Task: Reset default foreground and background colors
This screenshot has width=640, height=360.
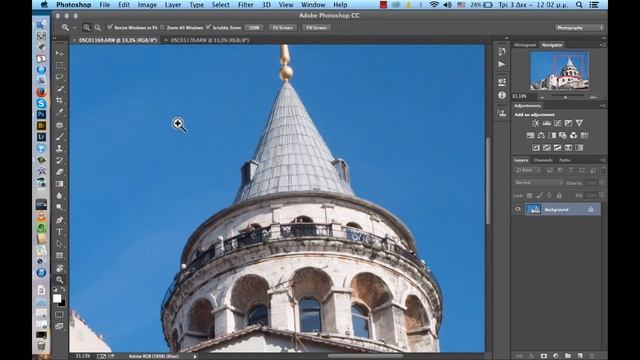Action: [x=56, y=289]
